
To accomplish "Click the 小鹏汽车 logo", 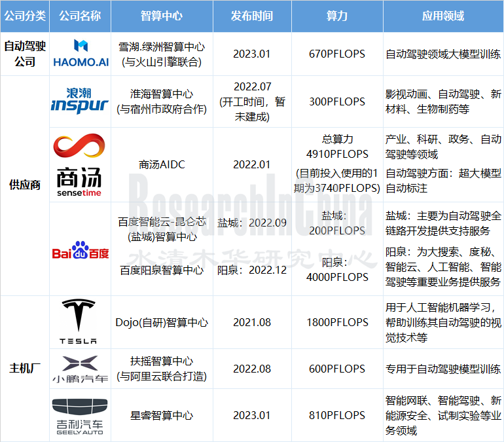I will click(80, 369).
